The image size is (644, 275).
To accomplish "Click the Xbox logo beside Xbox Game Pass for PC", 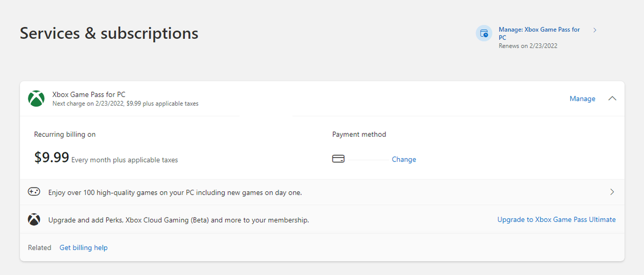I will coord(36,99).
